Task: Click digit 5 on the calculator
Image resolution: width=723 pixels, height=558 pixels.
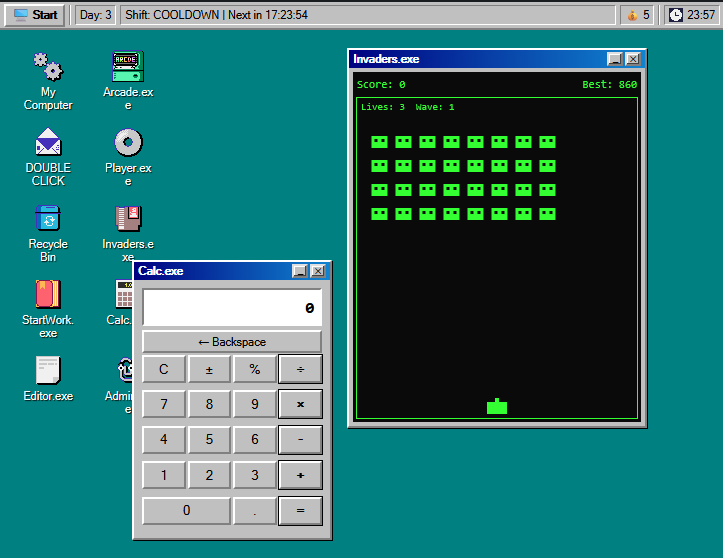Action: [209, 439]
